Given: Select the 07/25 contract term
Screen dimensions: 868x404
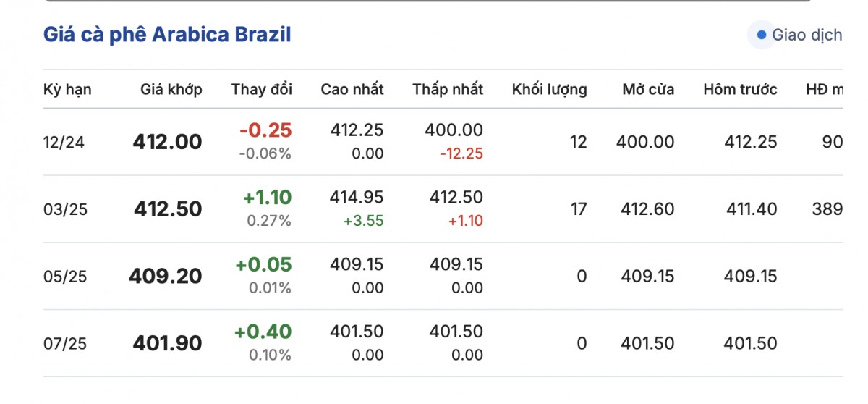Looking at the screenshot, I should [64, 344].
